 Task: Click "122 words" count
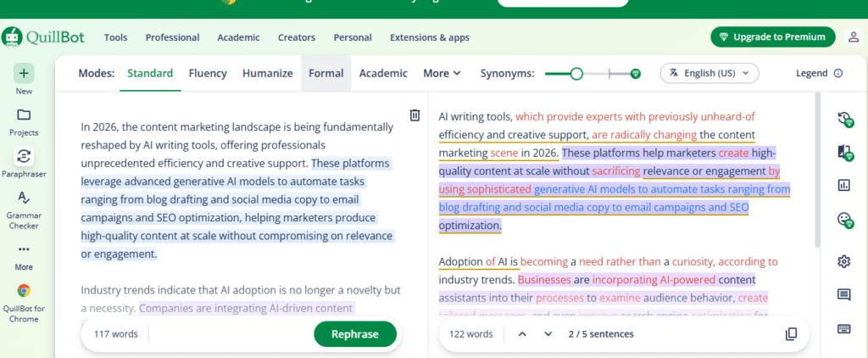(470, 334)
